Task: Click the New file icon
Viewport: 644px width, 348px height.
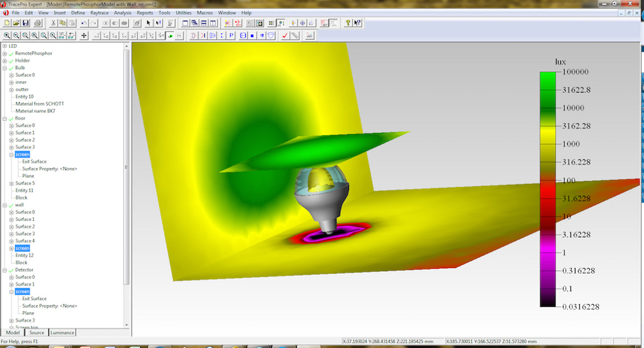Action: (7, 23)
